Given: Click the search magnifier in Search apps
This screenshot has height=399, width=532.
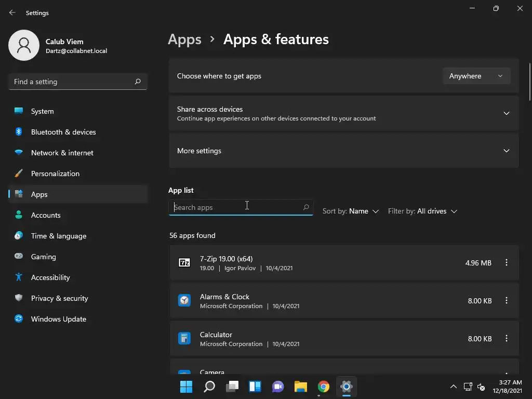Looking at the screenshot, I should [x=306, y=207].
